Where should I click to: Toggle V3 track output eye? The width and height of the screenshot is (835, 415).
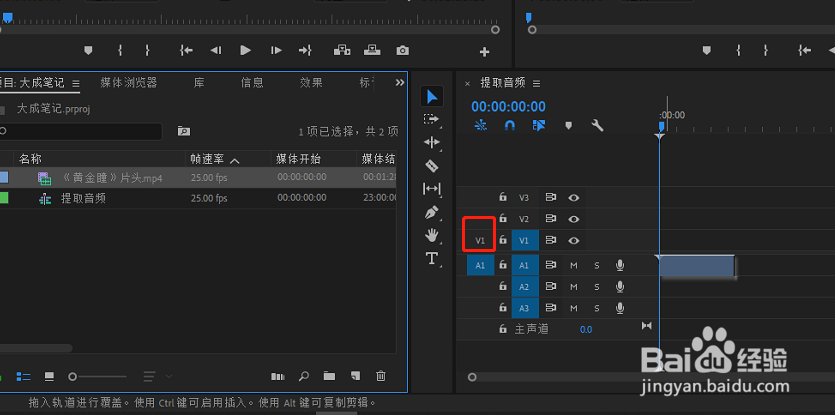coord(574,198)
